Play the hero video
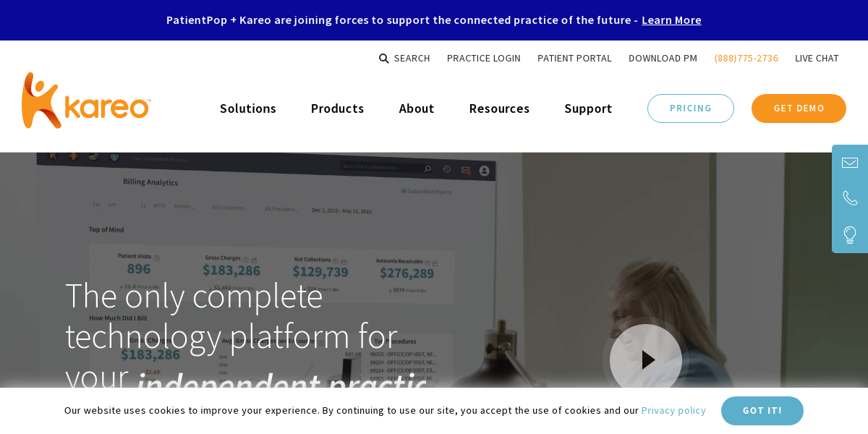The image size is (868, 434). tap(646, 359)
